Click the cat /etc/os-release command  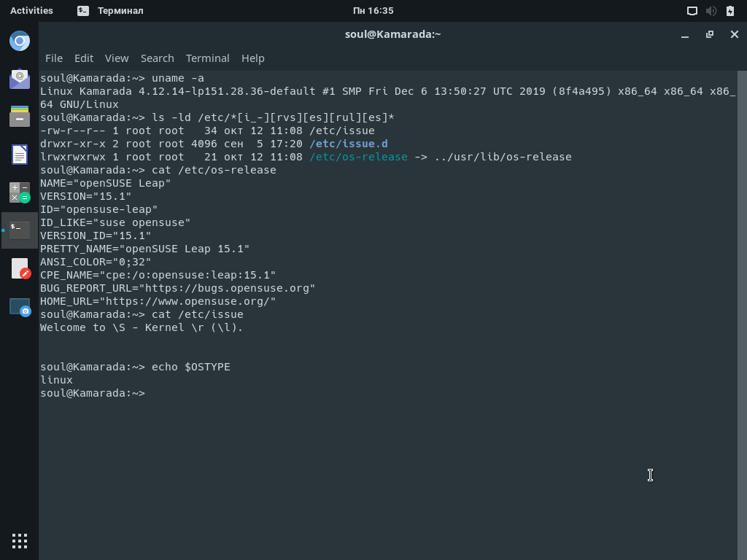pos(214,170)
